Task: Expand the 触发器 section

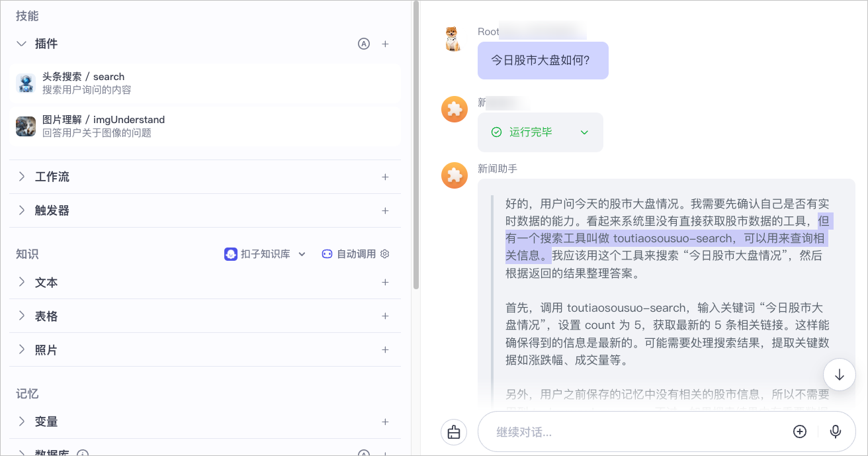Action: 21,210
